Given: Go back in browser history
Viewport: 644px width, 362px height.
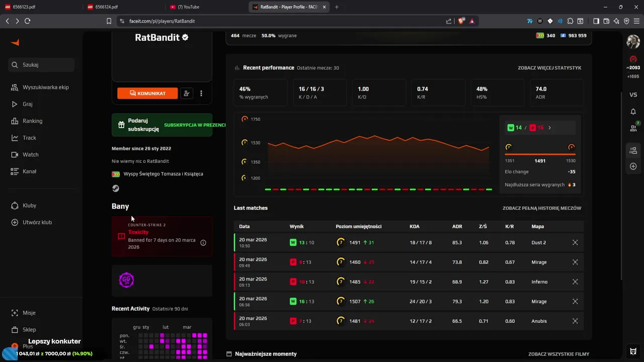Looking at the screenshot, I should [7, 21].
